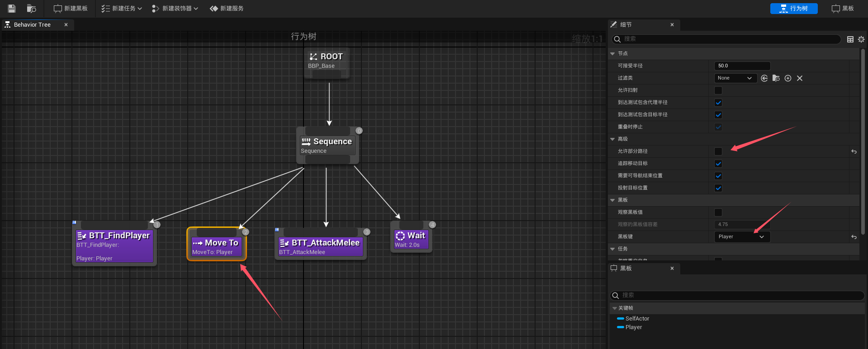Toggle 到达测试包含代理半径 checkbox
This screenshot has height=349, width=868.
pos(718,103)
